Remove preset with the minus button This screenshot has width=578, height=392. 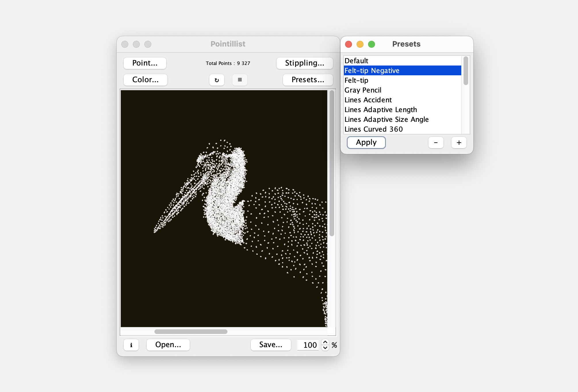click(436, 143)
